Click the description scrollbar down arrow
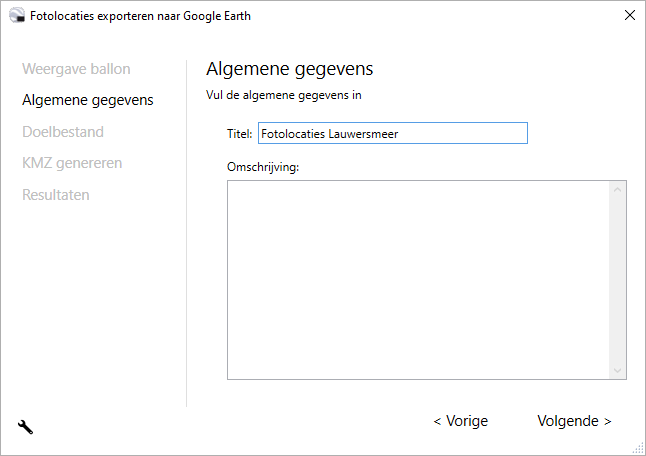This screenshot has height=456, width=646. pos(618,371)
